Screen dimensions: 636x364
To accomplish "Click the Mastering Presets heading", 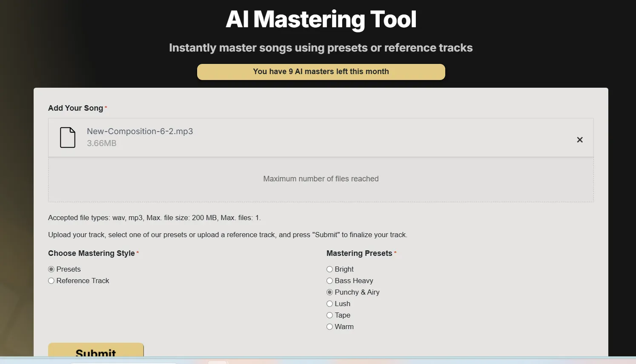I will pos(359,253).
